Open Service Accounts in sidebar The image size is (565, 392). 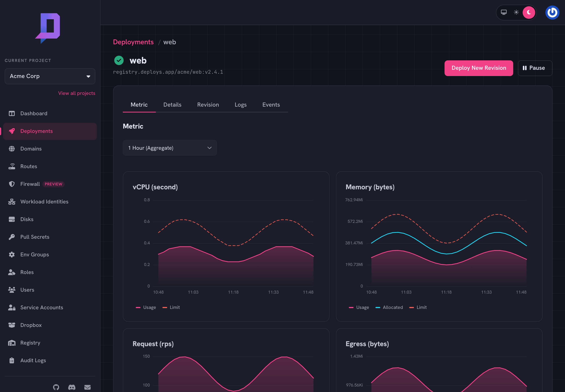[50, 308]
